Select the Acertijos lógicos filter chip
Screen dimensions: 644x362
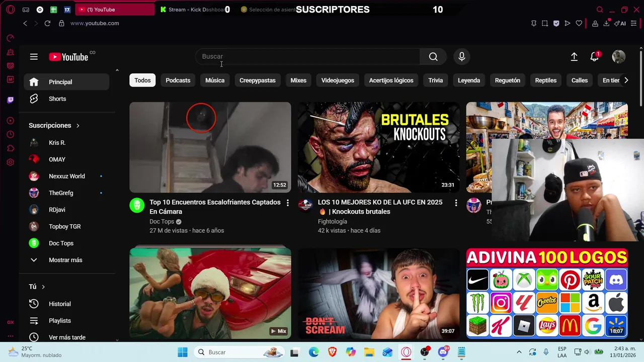(391, 80)
